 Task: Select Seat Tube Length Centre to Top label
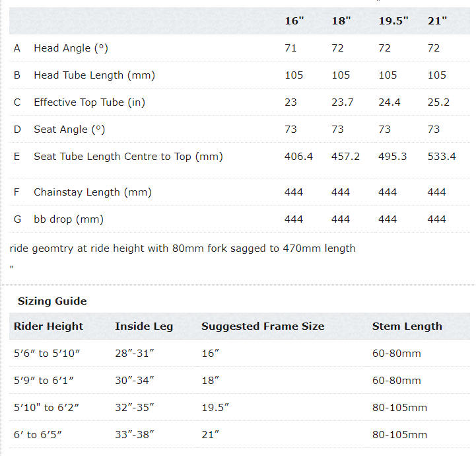(x=128, y=157)
